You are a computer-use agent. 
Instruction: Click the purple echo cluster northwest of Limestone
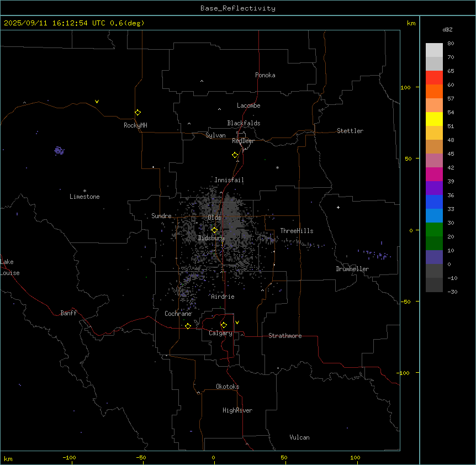click(x=59, y=150)
